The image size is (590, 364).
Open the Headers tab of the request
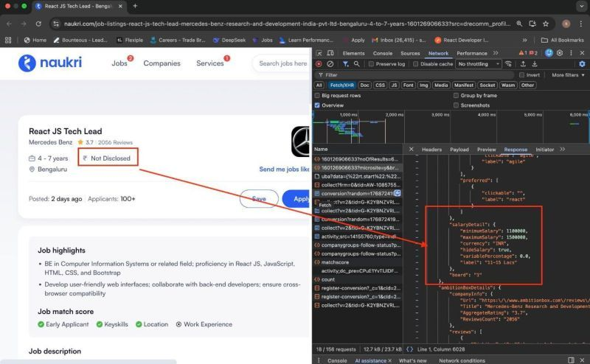431,150
